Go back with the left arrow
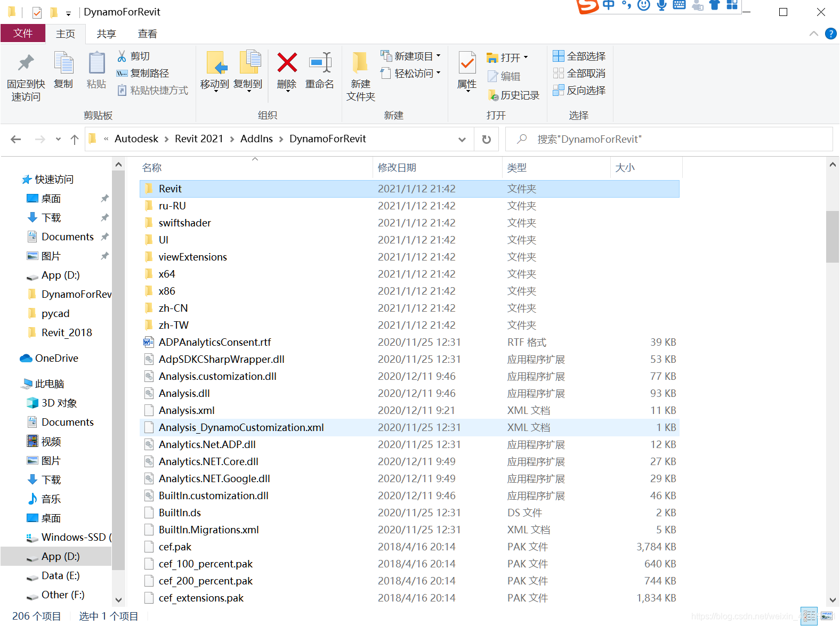Viewport: 840px width, 626px height. click(16, 139)
